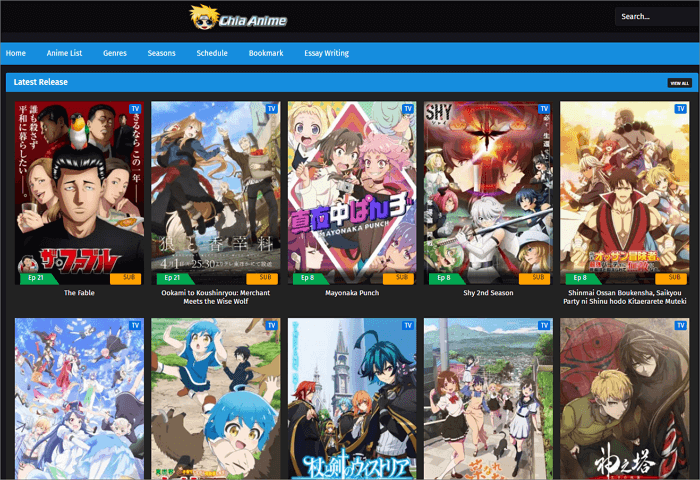
Task: Click the Ep 8 badge on Shy 2nd Season
Action: point(440,278)
